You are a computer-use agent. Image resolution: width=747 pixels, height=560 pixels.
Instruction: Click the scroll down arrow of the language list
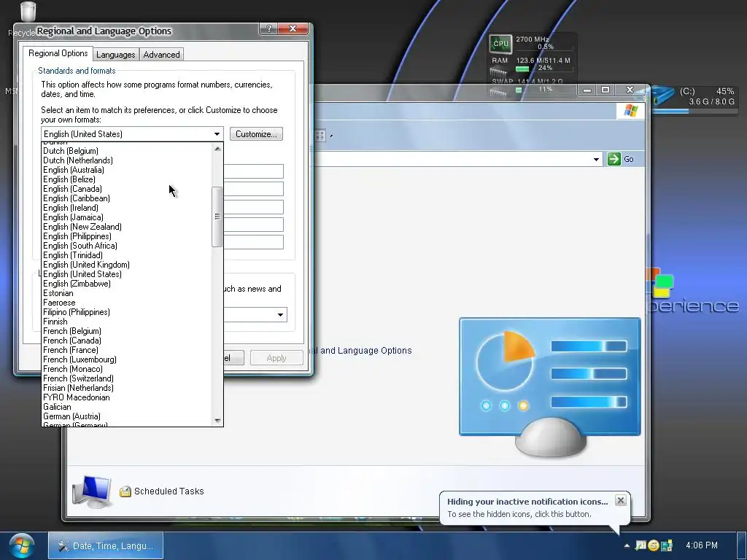[217, 421]
